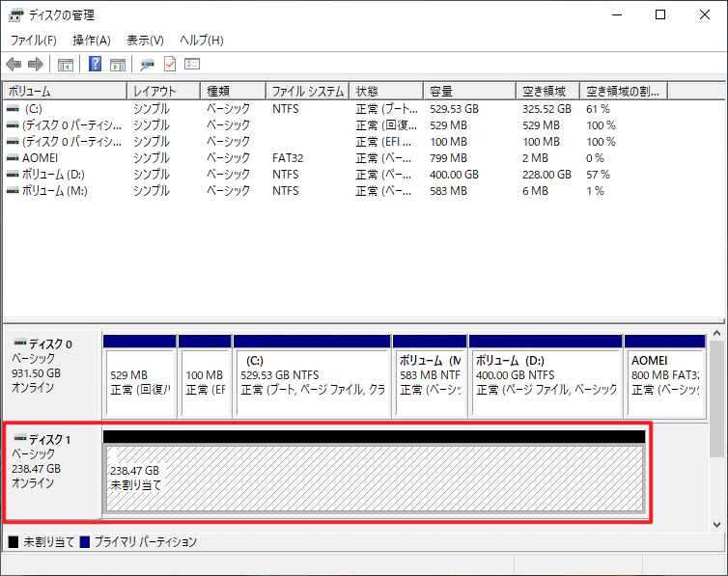Image resolution: width=728 pixels, height=576 pixels.
Task: Sort by the レイアウト column header
Action: pos(164,91)
